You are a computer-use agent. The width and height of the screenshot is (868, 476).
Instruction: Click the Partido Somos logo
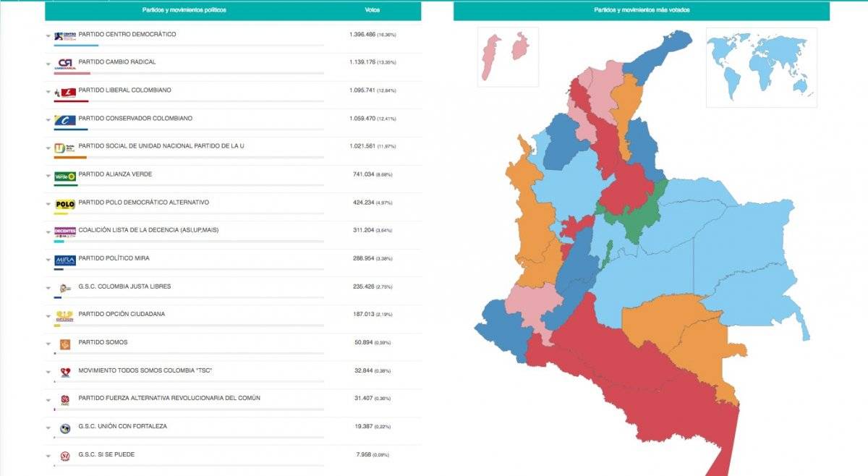point(65,344)
